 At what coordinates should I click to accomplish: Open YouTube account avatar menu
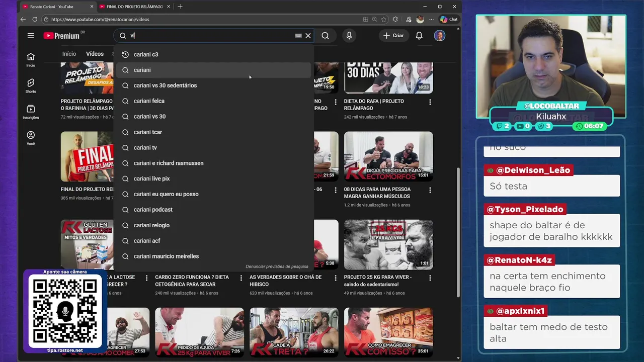click(440, 36)
